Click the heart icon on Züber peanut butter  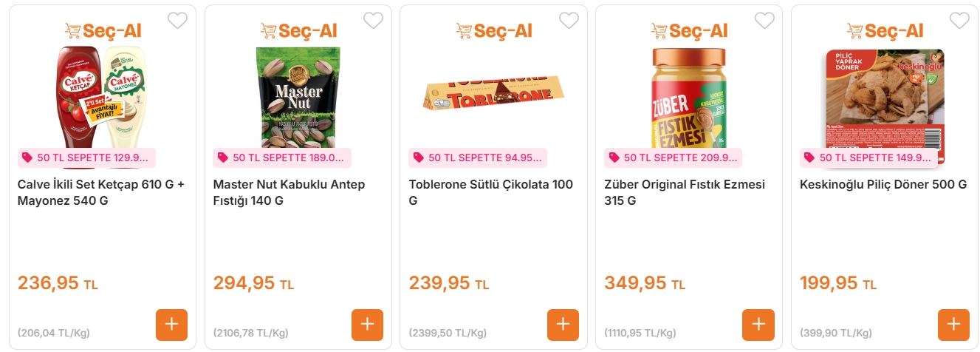pyautogui.click(x=764, y=21)
